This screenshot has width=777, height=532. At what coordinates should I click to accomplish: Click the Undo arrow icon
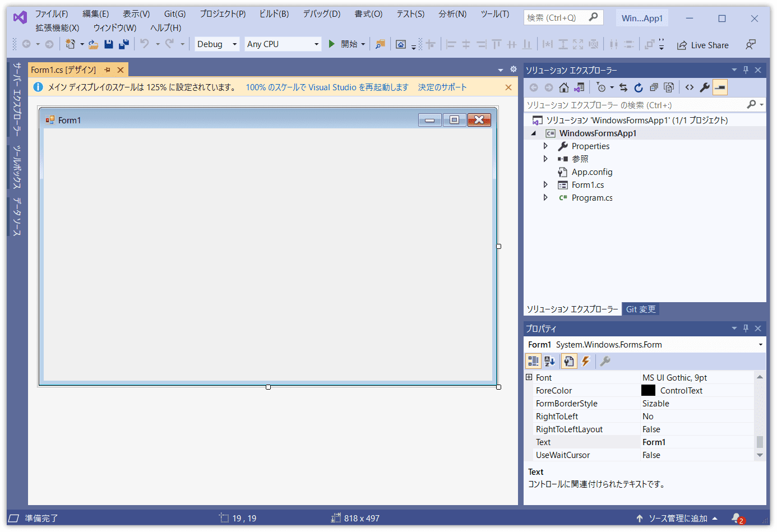(x=145, y=44)
